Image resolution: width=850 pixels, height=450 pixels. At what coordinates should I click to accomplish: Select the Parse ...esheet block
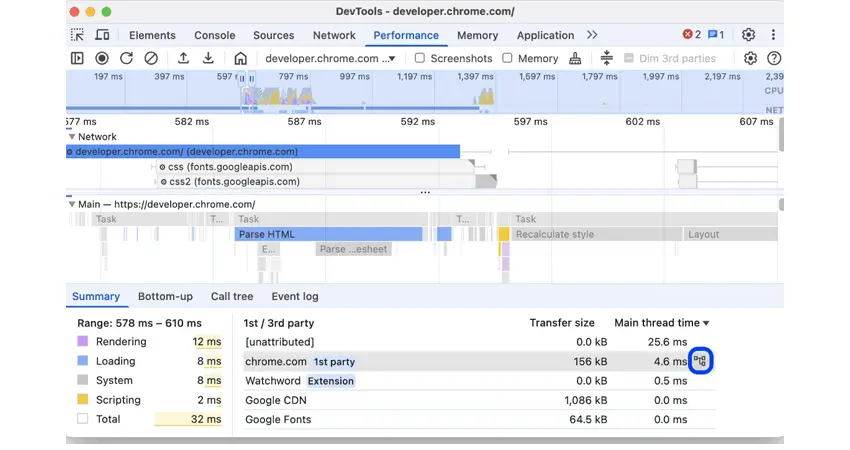click(x=353, y=249)
